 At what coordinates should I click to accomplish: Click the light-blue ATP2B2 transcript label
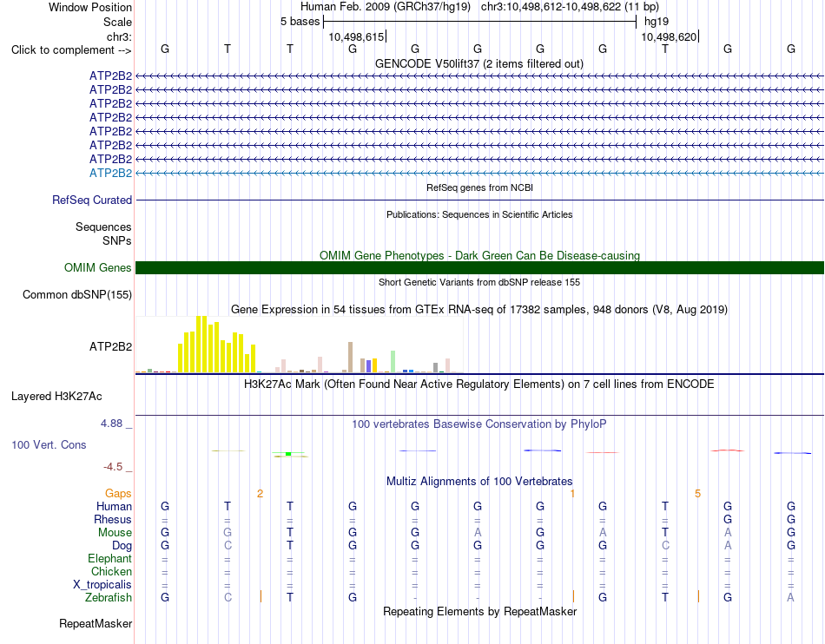pyautogui.click(x=110, y=173)
